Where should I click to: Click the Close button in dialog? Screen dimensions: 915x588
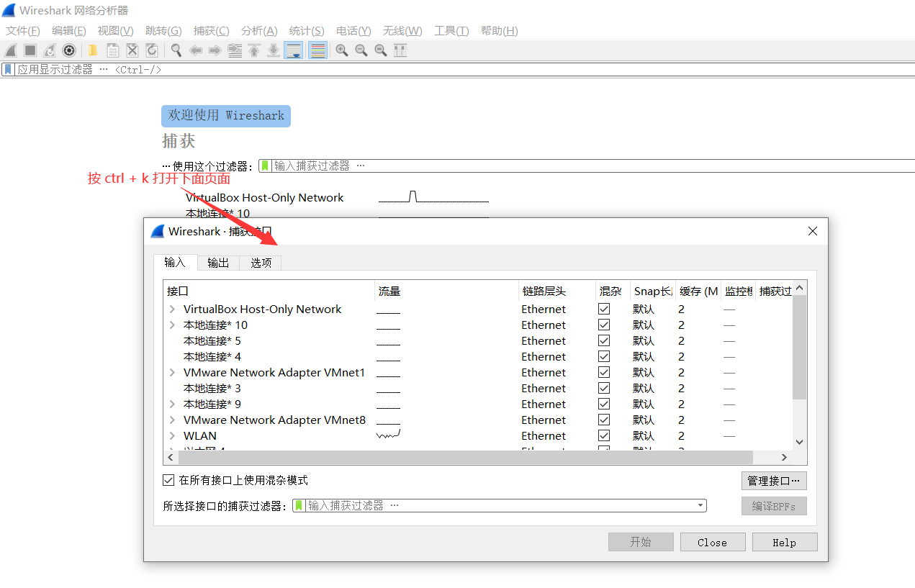(x=712, y=542)
